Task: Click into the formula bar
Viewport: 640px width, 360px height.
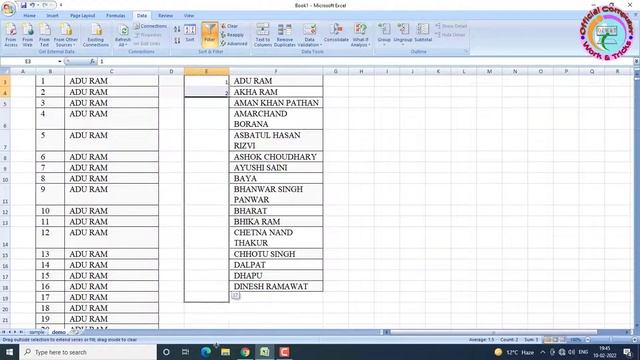Action: (365, 61)
